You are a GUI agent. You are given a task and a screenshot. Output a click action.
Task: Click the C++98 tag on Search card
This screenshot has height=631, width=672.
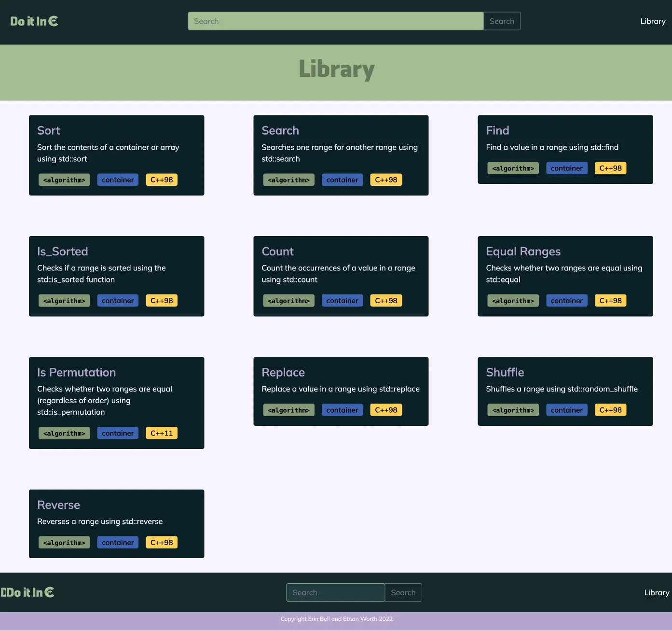pyautogui.click(x=386, y=180)
